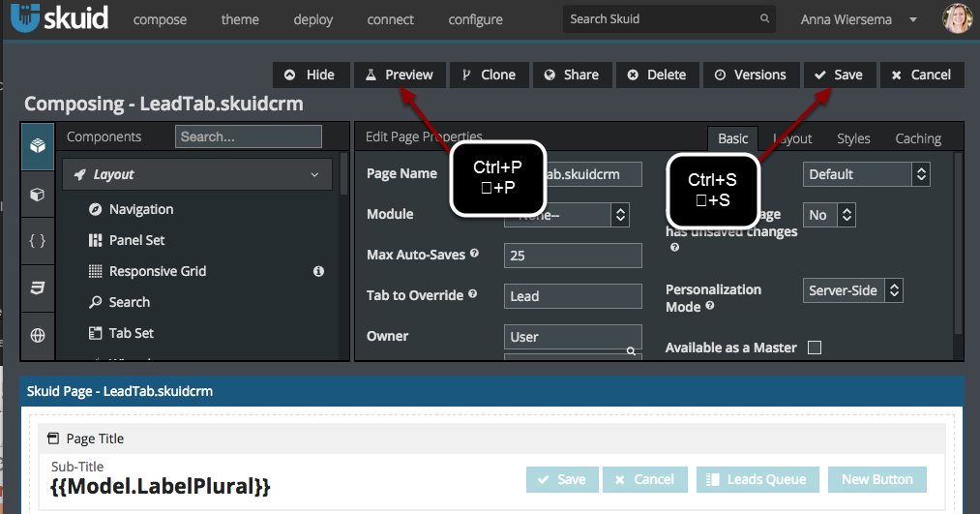Switch to the Styles tab

tap(853, 138)
